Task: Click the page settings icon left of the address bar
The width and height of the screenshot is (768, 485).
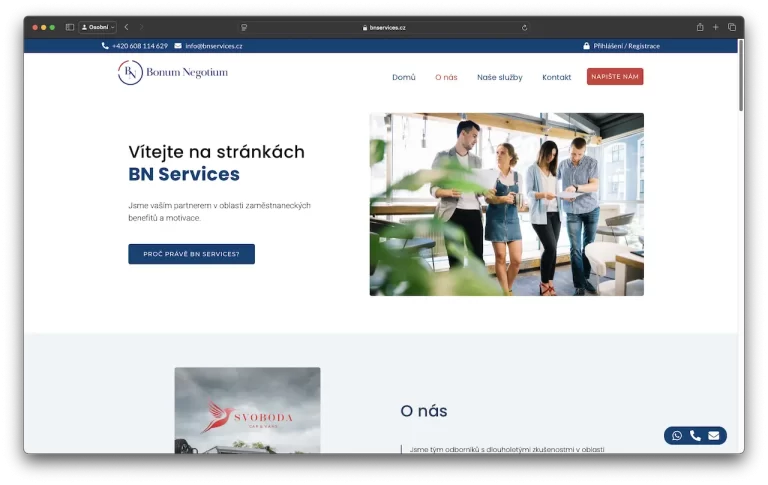Action: [244, 27]
